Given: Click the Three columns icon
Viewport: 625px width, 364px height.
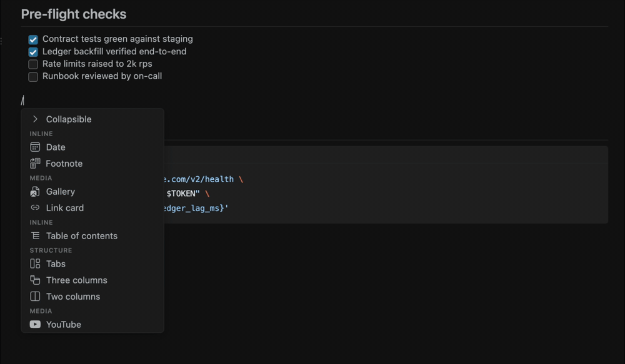Looking at the screenshot, I should 35,280.
